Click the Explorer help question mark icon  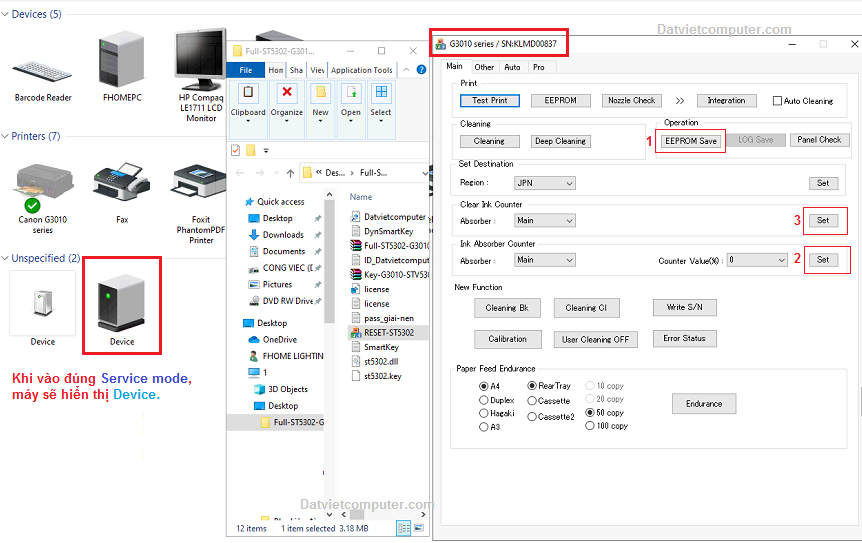tap(421, 70)
